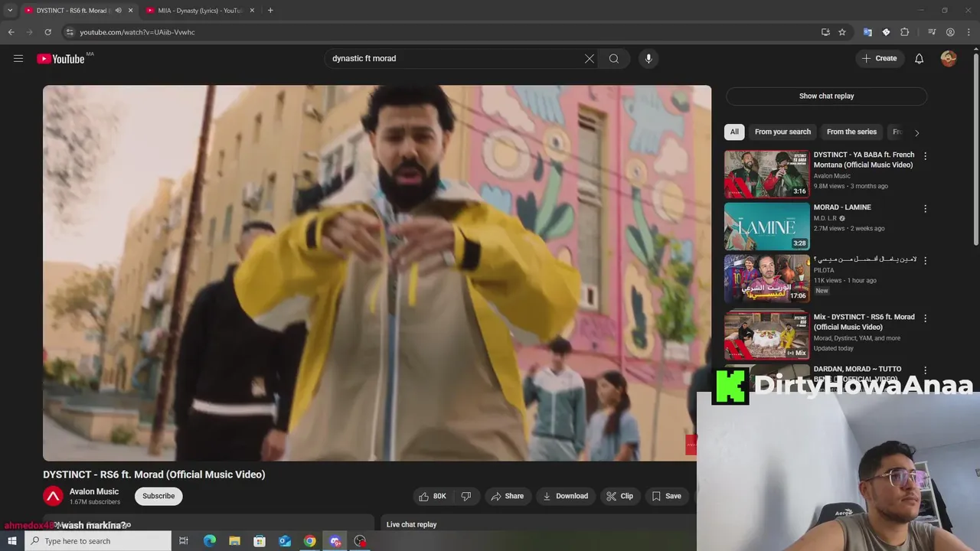Open the Google Translate extension icon
Screen dimensions: 980x551
pyautogui.click(x=867, y=32)
